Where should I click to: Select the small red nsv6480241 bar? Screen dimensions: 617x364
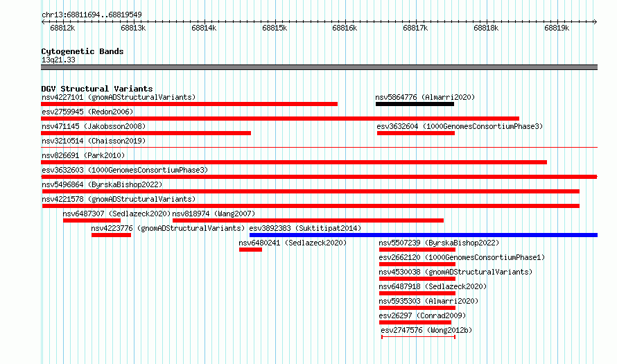tap(251, 250)
